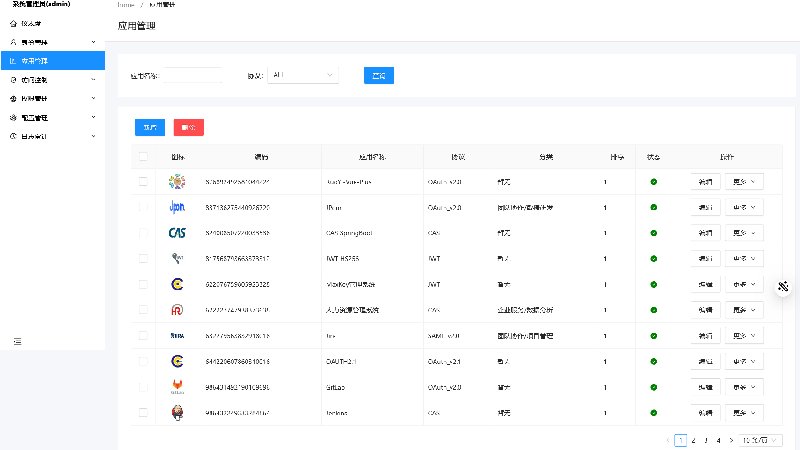Go to page 3 in pagination
The image size is (800, 450).
click(x=706, y=440)
